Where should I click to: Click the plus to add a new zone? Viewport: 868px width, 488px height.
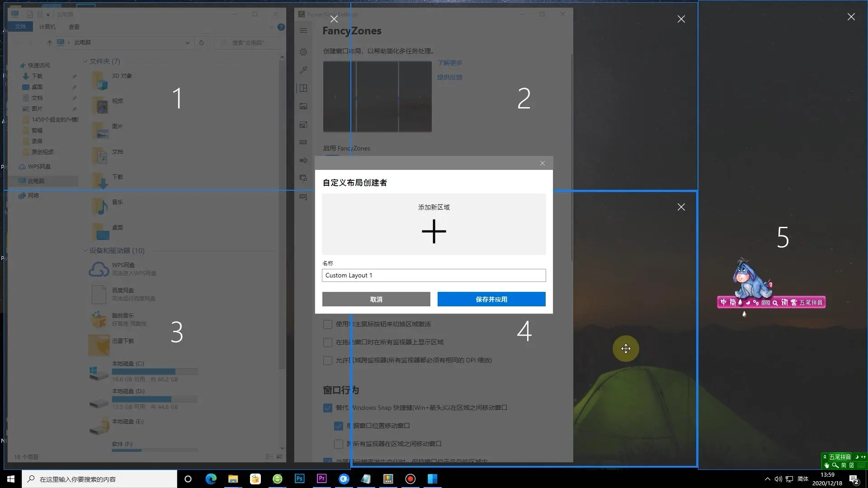434,231
